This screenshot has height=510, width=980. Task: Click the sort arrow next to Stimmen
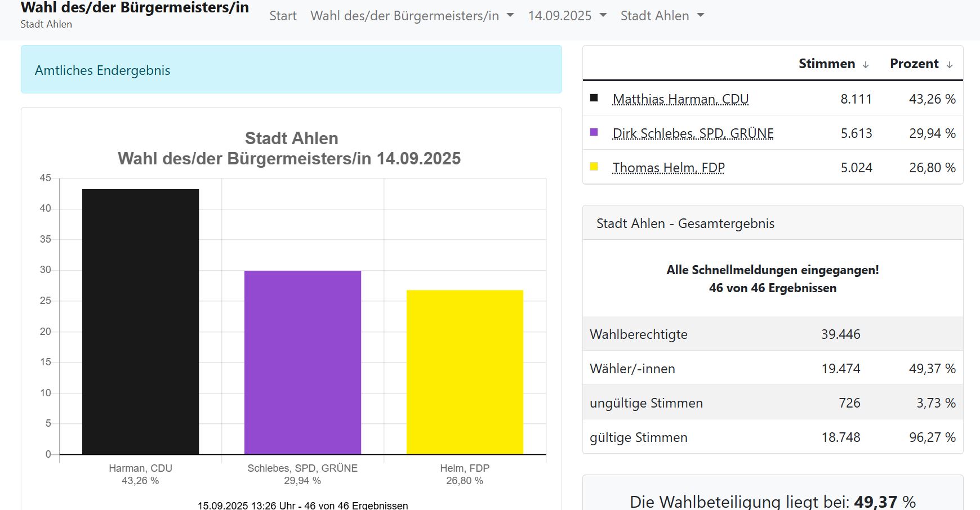pyautogui.click(x=866, y=65)
